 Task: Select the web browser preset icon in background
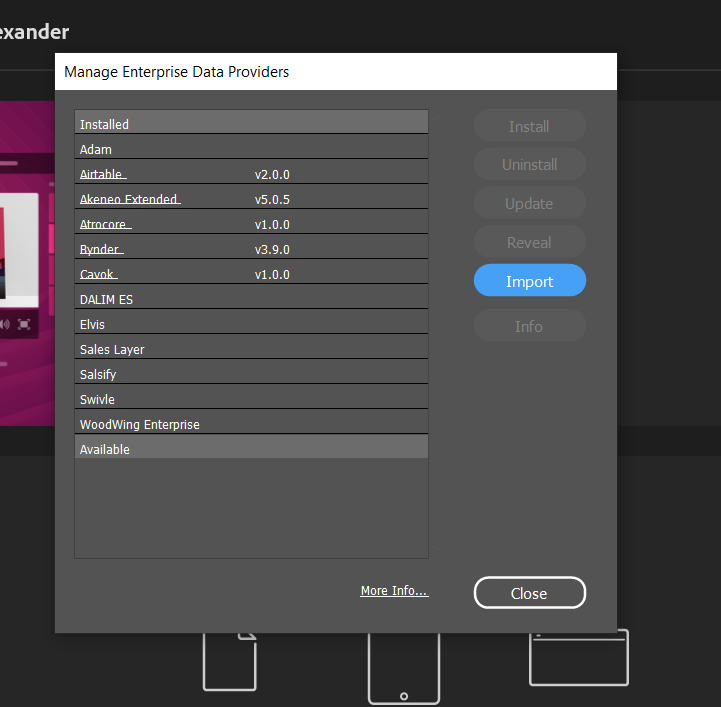tap(578, 658)
